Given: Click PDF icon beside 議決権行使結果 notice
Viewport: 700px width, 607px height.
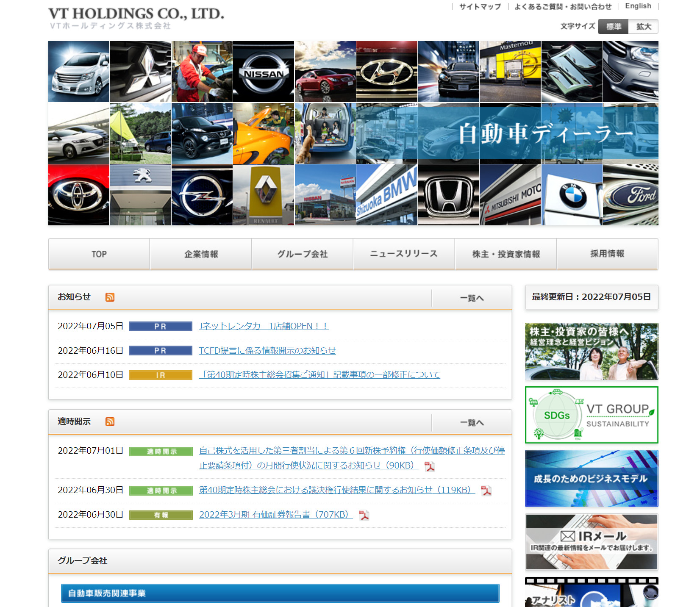Looking at the screenshot, I should pos(486,491).
